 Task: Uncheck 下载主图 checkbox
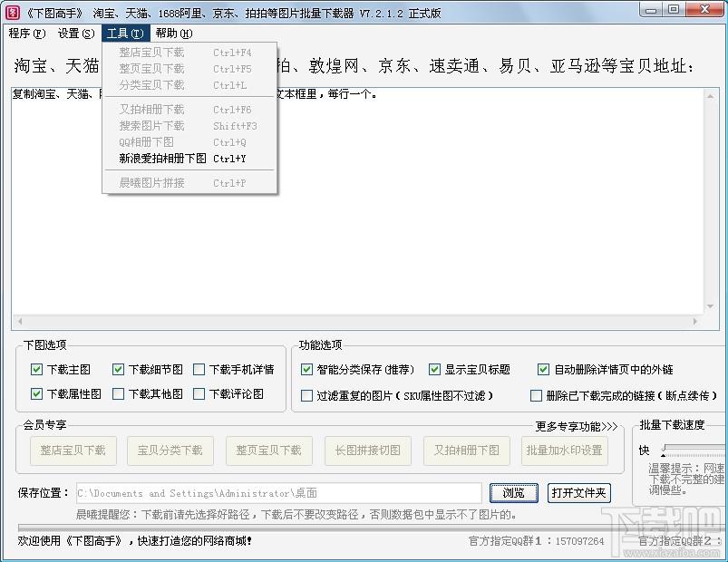(36, 370)
